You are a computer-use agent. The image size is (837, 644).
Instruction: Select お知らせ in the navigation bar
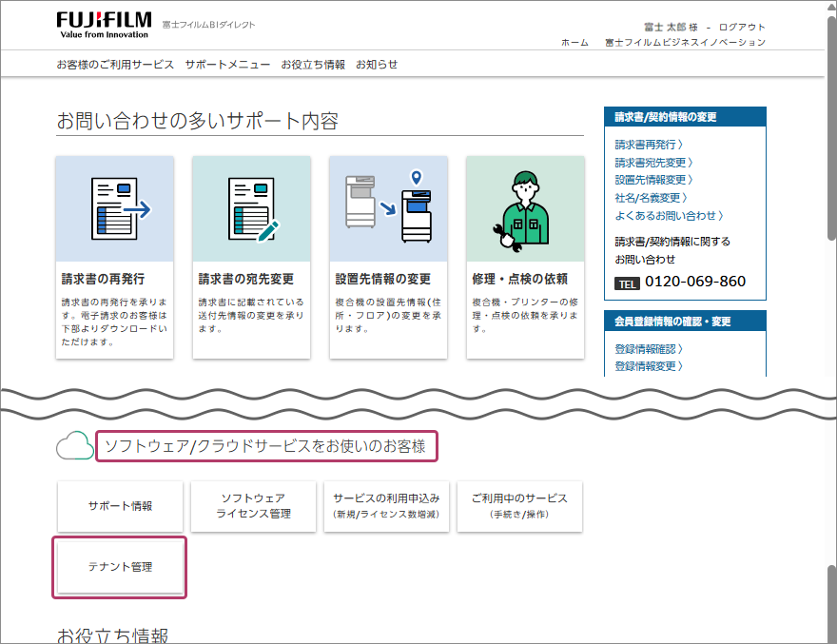click(377, 65)
